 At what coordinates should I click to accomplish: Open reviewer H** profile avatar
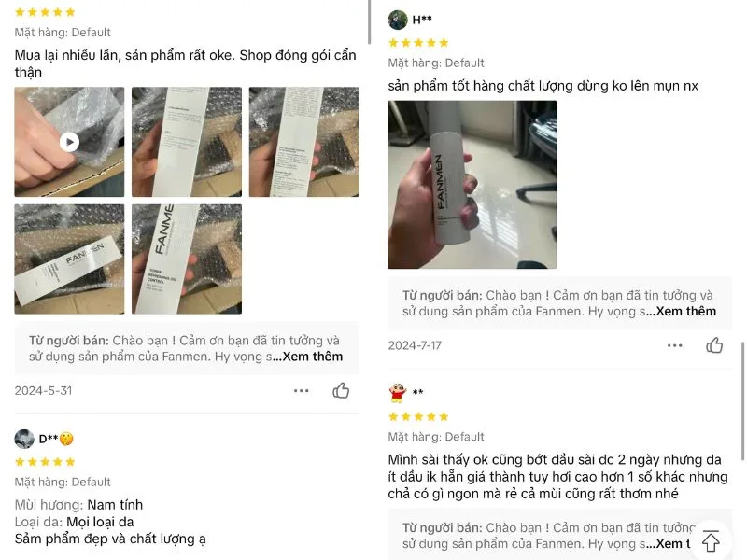pos(398,20)
